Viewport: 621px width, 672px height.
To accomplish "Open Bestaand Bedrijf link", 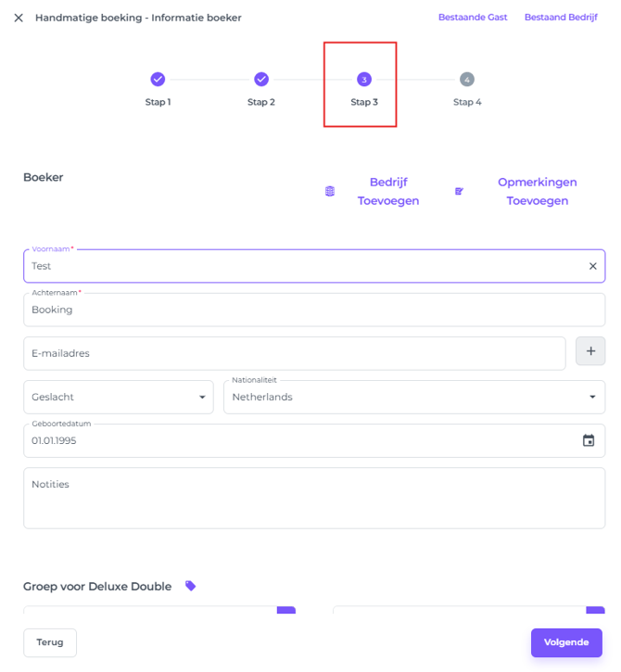I will tap(561, 18).
